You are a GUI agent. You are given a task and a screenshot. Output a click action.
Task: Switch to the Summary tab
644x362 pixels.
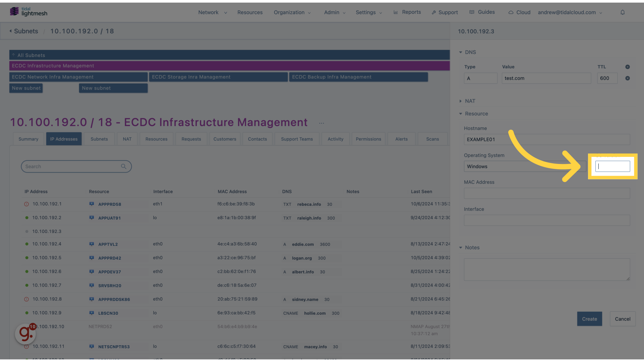29,139
